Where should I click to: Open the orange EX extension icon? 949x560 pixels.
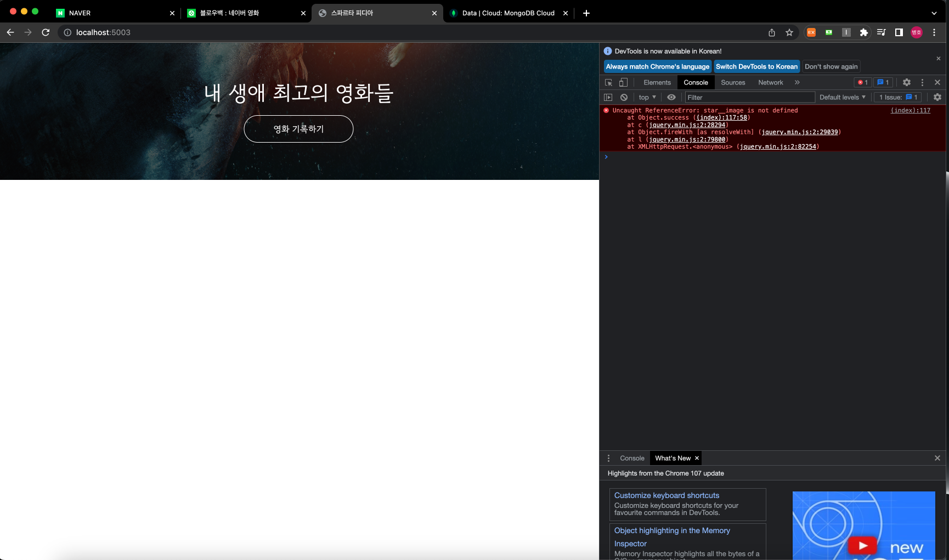(x=811, y=32)
